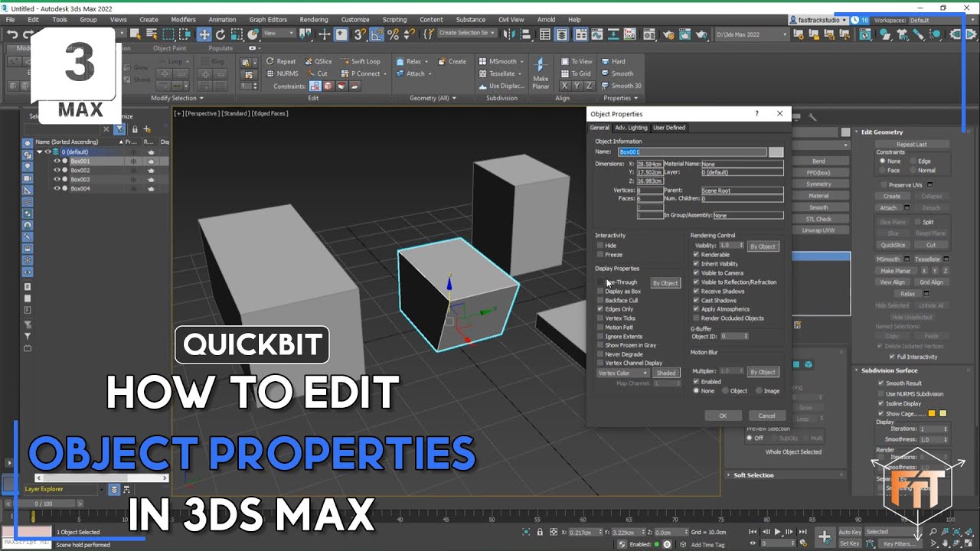Open the View reference coordinate dropdown
Screen dimensions: 980x551
pyautogui.click(x=279, y=34)
